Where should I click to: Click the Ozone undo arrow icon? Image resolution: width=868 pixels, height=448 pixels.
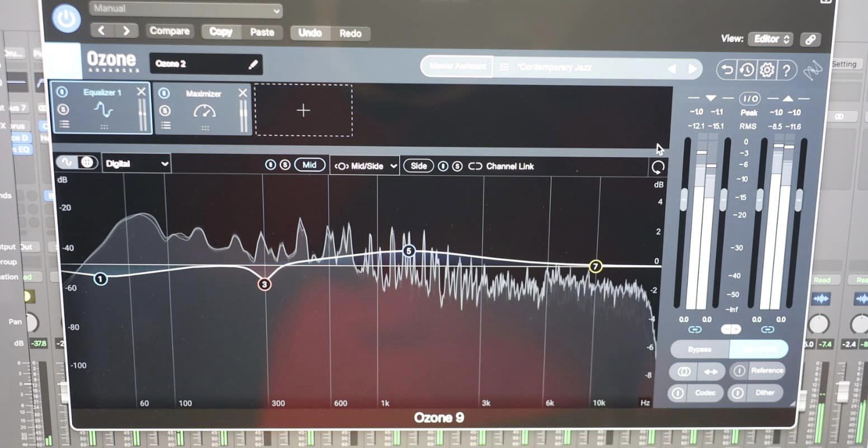pos(726,70)
